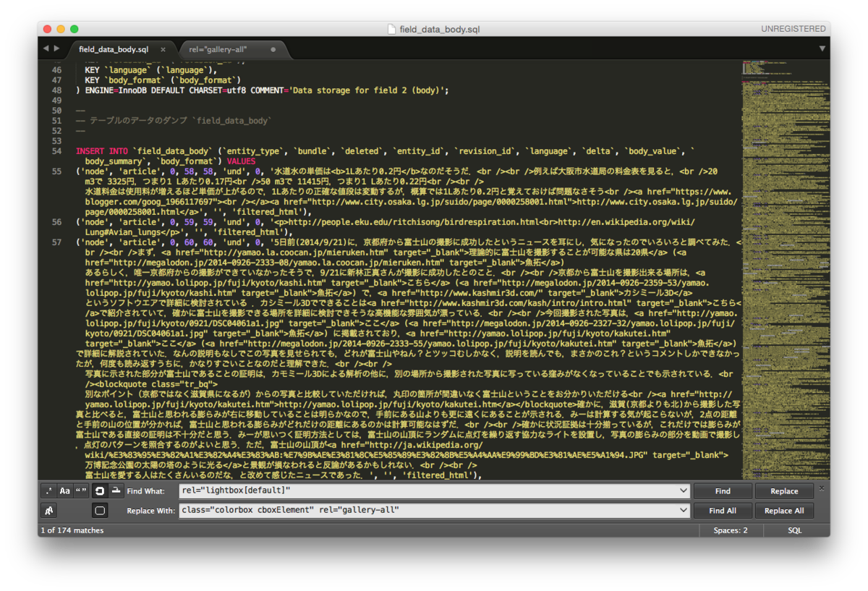Toggle the in-selection search option

click(x=116, y=491)
